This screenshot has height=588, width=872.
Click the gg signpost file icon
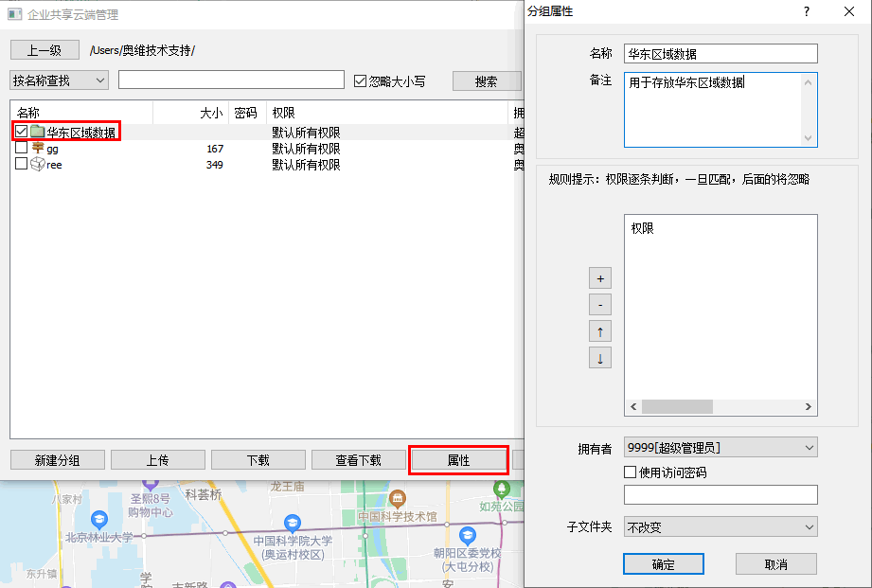pyautogui.click(x=37, y=149)
